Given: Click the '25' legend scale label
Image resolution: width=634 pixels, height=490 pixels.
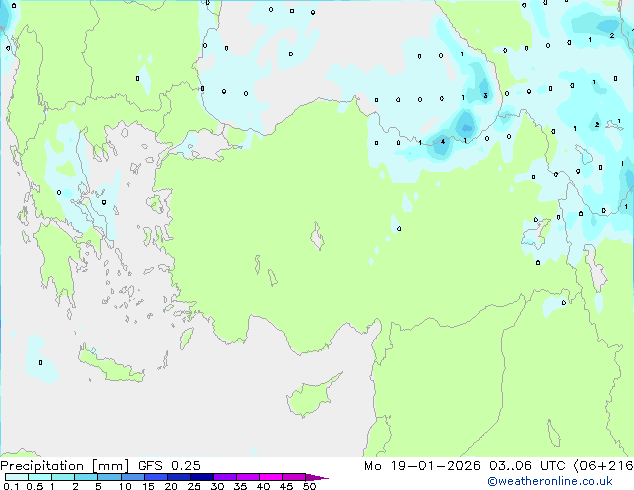Looking at the screenshot, I should 194,486.
